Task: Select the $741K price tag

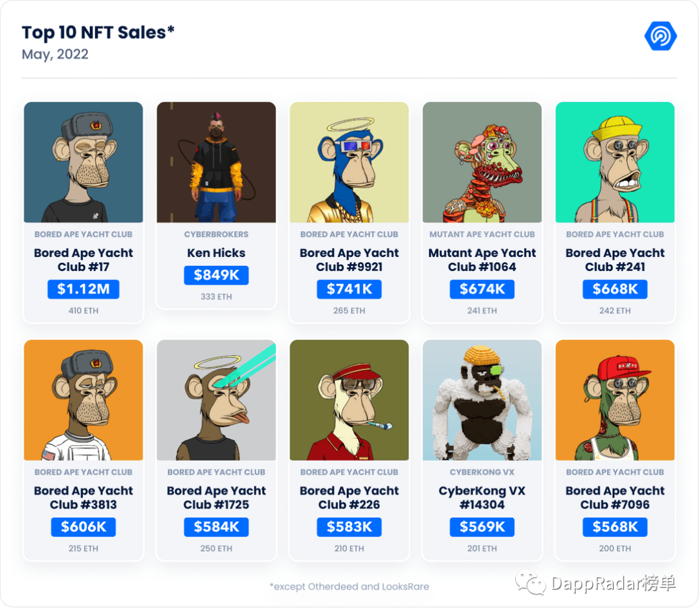Action: (349, 289)
